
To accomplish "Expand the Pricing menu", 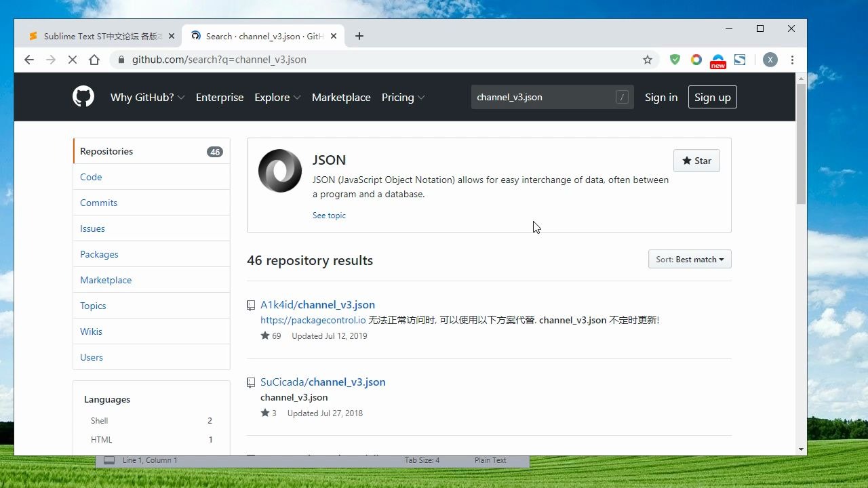I will (403, 97).
